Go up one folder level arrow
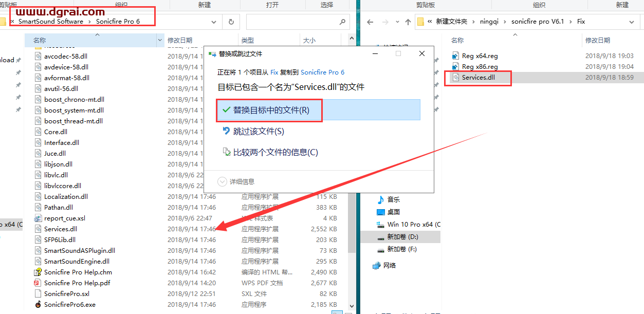Image resolution: width=644 pixels, height=314 pixels. pos(407,22)
